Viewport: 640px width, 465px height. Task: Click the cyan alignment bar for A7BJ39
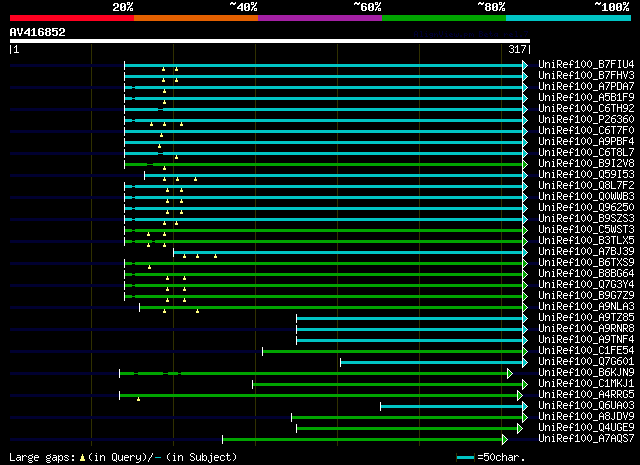[x=348, y=252]
